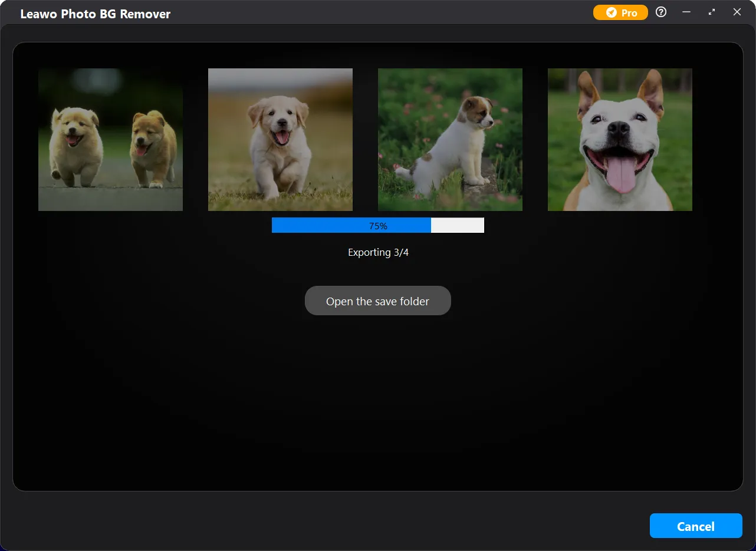The width and height of the screenshot is (756, 551).
Task: Select the smiling white dog with tongue thumbnail
Action: pyautogui.click(x=620, y=140)
